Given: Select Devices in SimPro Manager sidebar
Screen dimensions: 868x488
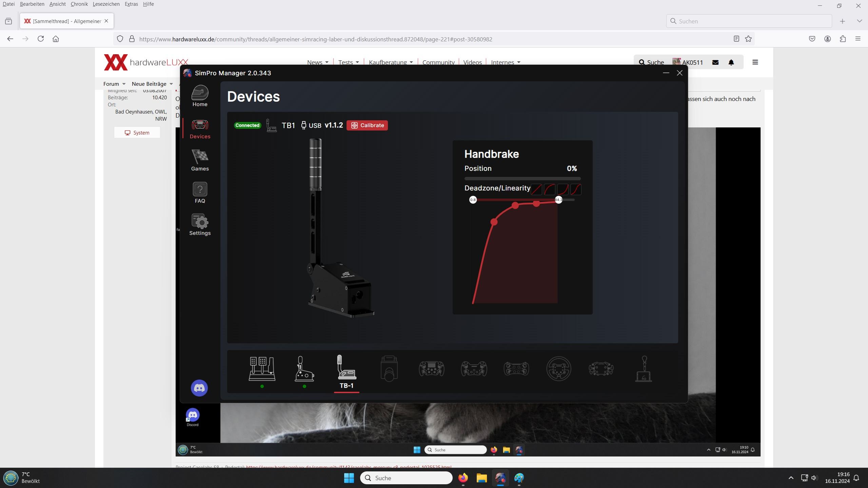Looking at the screenshot, I should (x=200, y=129).
